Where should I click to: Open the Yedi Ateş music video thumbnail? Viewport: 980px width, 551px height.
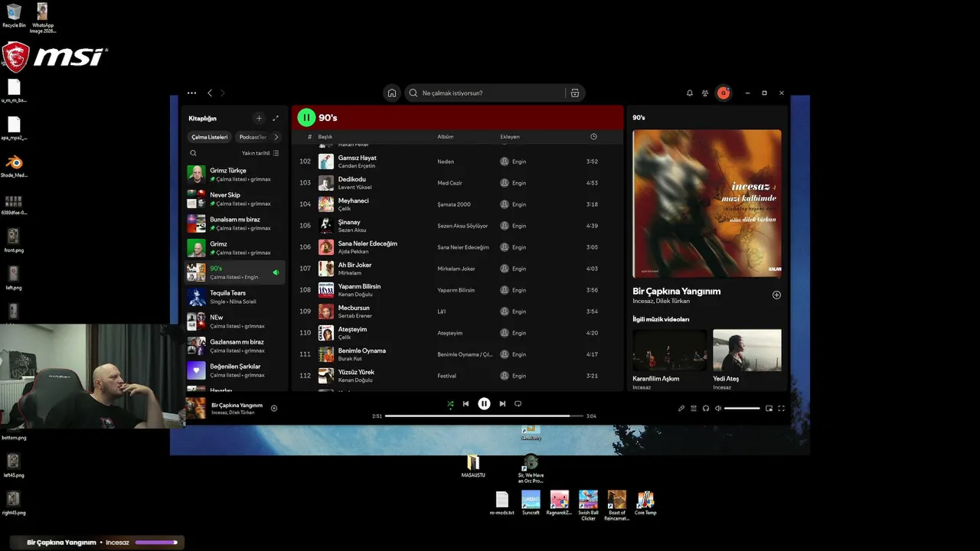[x=747, y=350]
